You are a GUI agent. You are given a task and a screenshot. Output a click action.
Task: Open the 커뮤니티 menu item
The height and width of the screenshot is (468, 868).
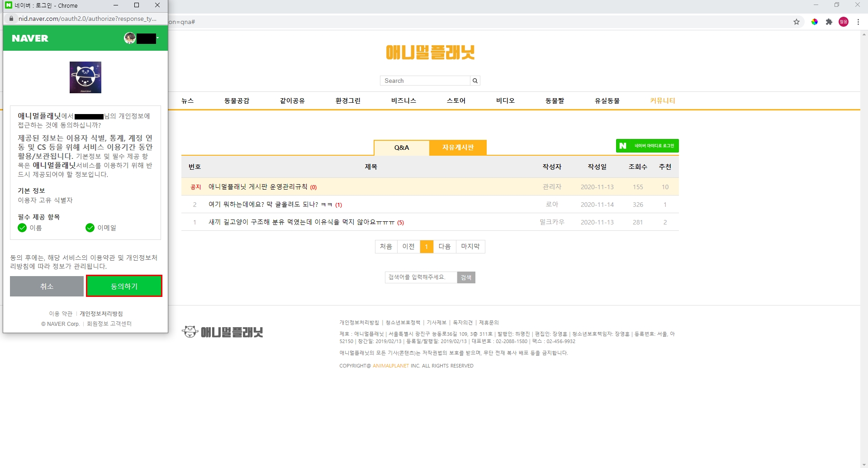coord(662,100)
